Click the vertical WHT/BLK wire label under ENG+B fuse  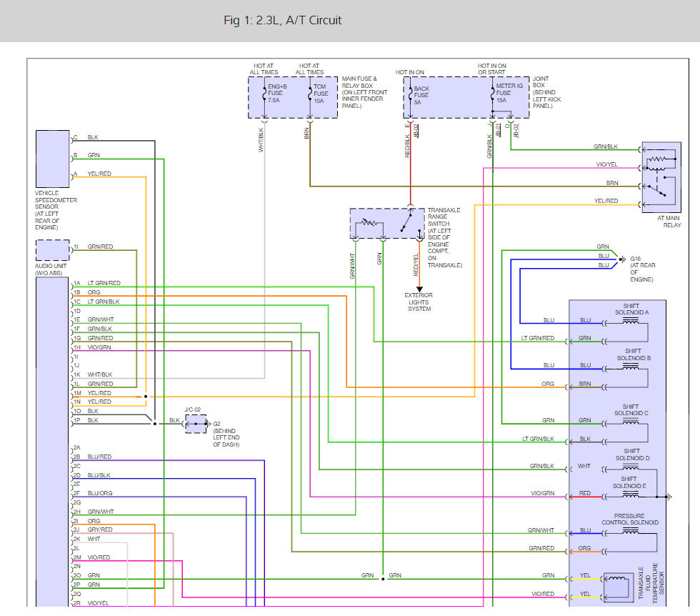261,140
